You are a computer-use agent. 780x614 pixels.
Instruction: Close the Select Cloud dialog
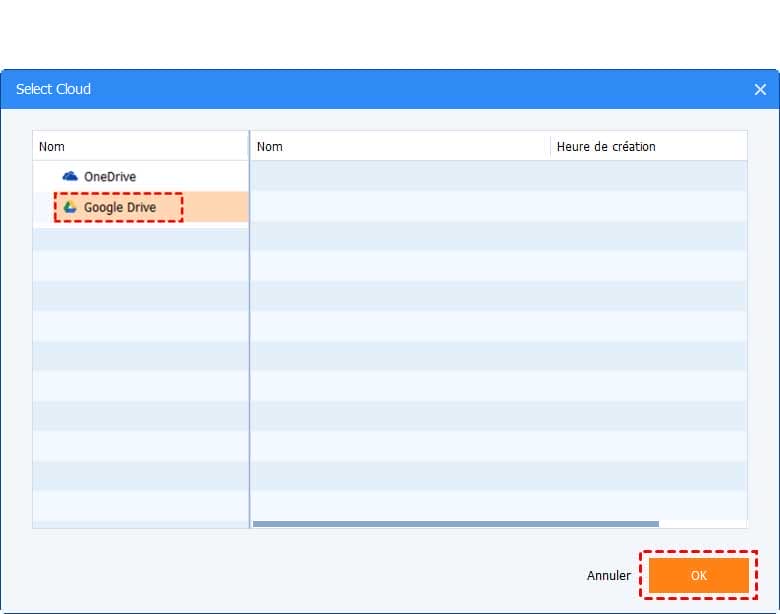(x=759, y=90)
